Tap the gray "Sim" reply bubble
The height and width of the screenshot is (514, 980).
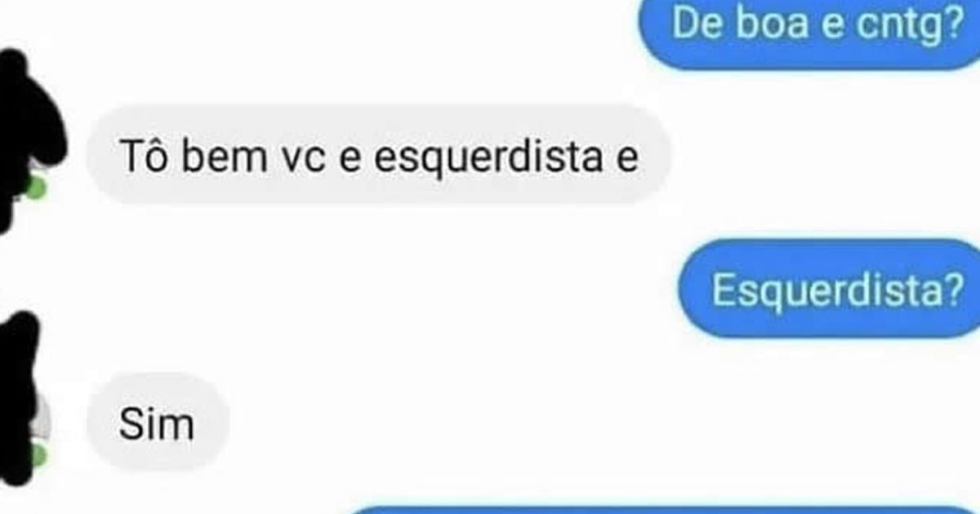[157, 423]
